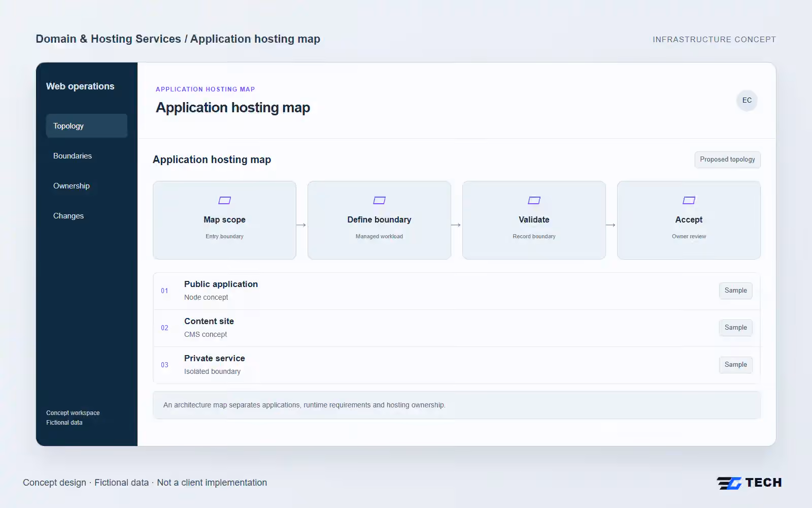
Task: Click row number 01
Action: 164,291
